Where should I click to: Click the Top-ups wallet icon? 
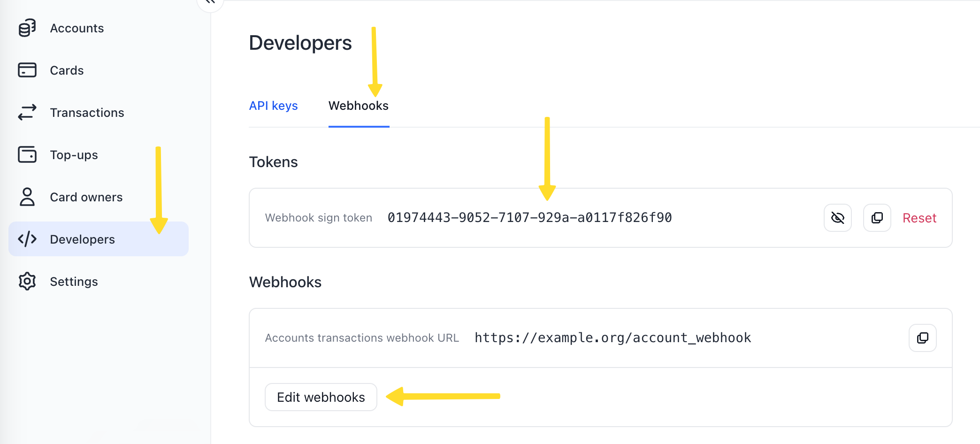pyautogui.click(x=27, y=154)
